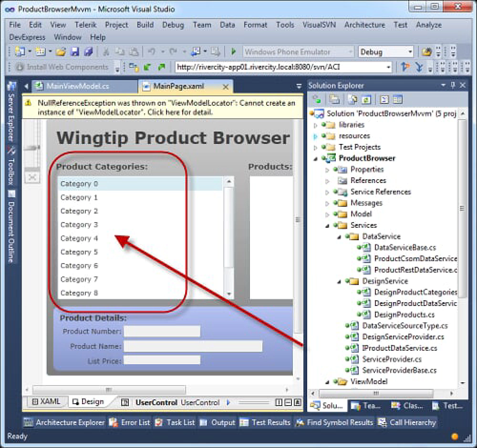Expand the Properties node
Image resolution: width=477 pixels, height=448 pixels.
tap(327, 170)
